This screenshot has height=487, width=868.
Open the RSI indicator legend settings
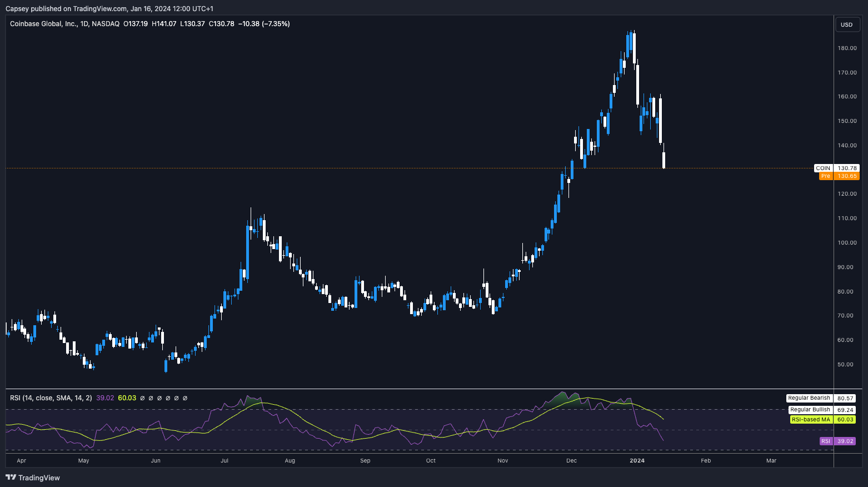[51, 398]
